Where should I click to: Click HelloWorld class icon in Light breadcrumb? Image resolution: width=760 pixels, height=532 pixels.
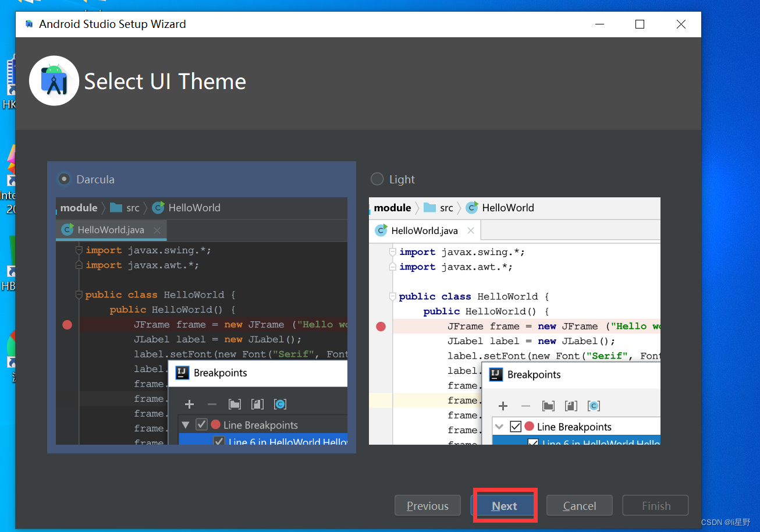pyautogui.click(x=472, y=207)
